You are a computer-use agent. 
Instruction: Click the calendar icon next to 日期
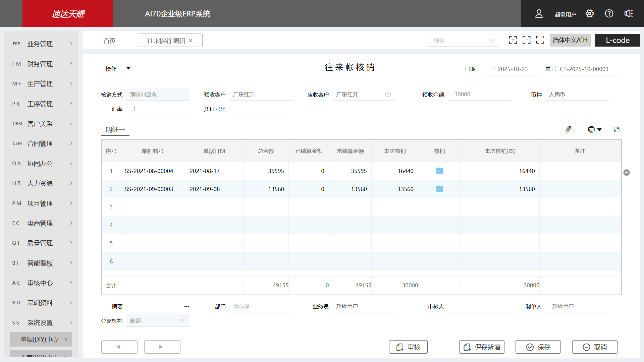pos(492,69)
